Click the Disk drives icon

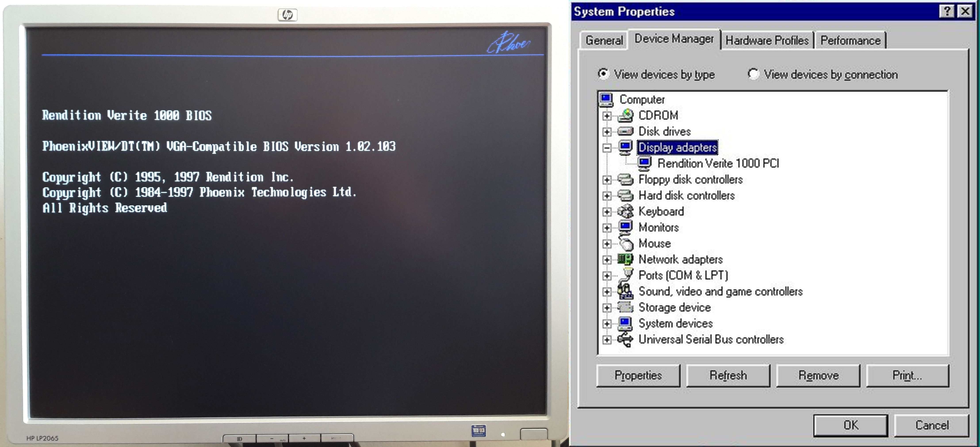click(x=625, y=131)
